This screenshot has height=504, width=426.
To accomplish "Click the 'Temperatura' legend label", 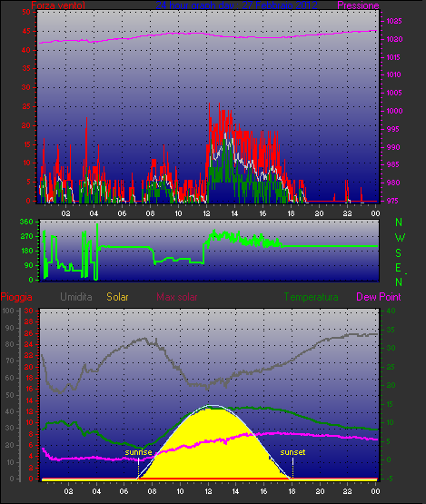I will [311, 297].
